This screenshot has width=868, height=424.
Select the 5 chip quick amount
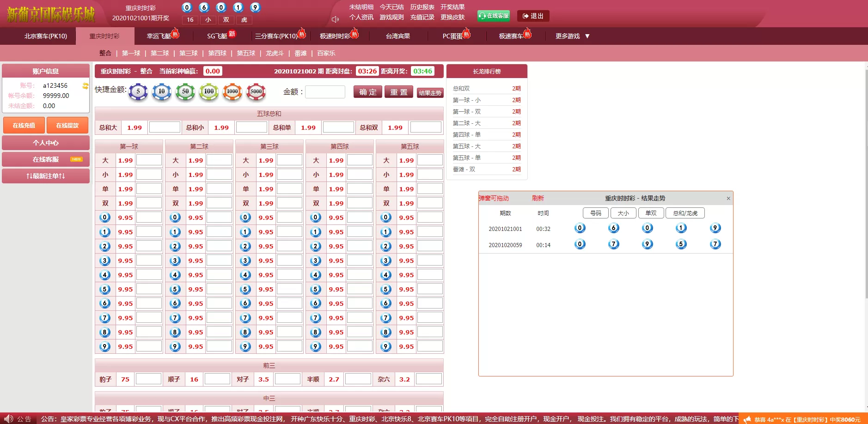coord(138,91)
